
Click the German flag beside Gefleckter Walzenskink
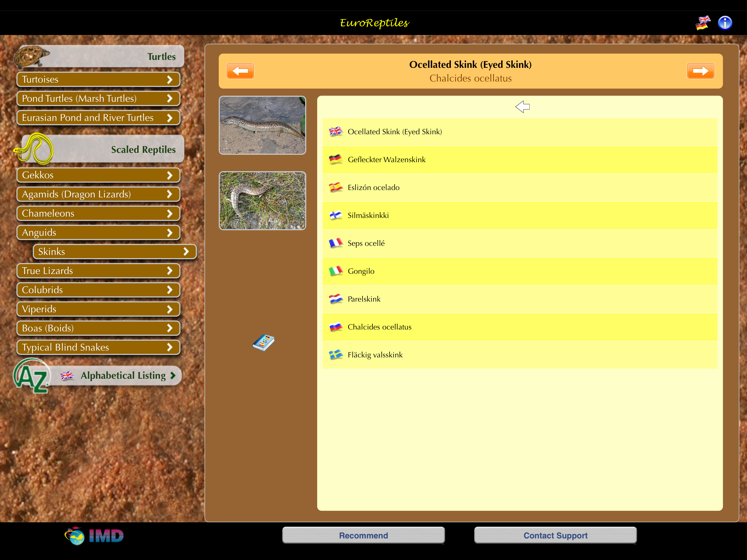coord(336,159)
